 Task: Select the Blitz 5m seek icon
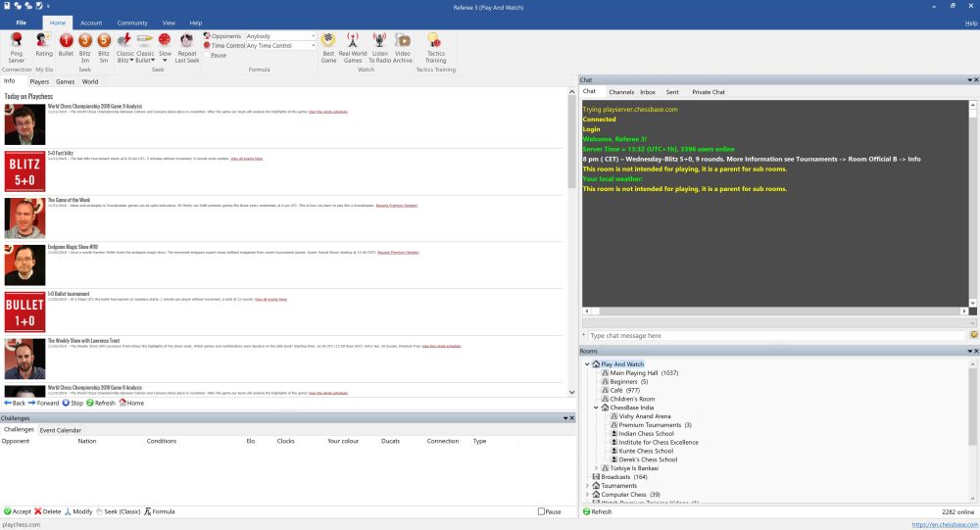(x=104, y=40)
